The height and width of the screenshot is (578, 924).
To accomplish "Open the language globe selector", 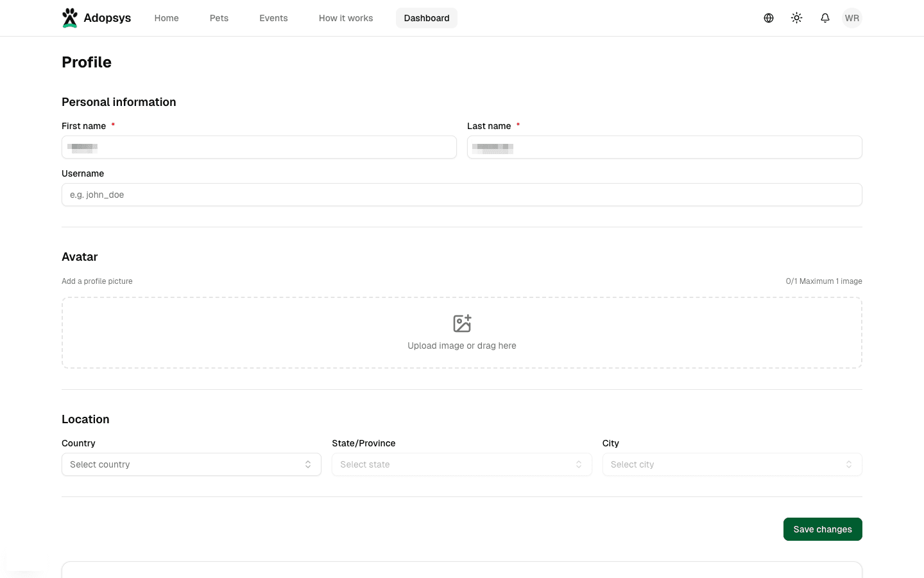I will pos(768,18).
